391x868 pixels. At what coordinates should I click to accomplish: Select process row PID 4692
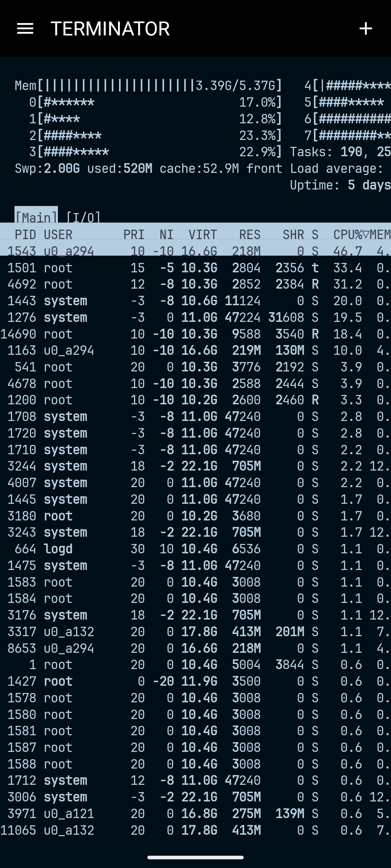195,284
